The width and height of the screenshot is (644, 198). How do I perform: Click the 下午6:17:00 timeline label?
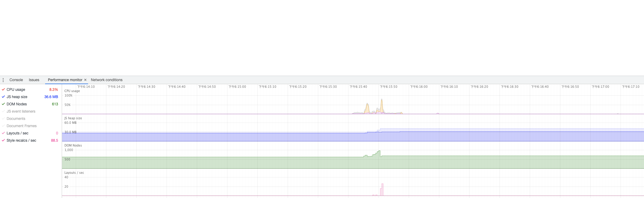coord(600,87)
